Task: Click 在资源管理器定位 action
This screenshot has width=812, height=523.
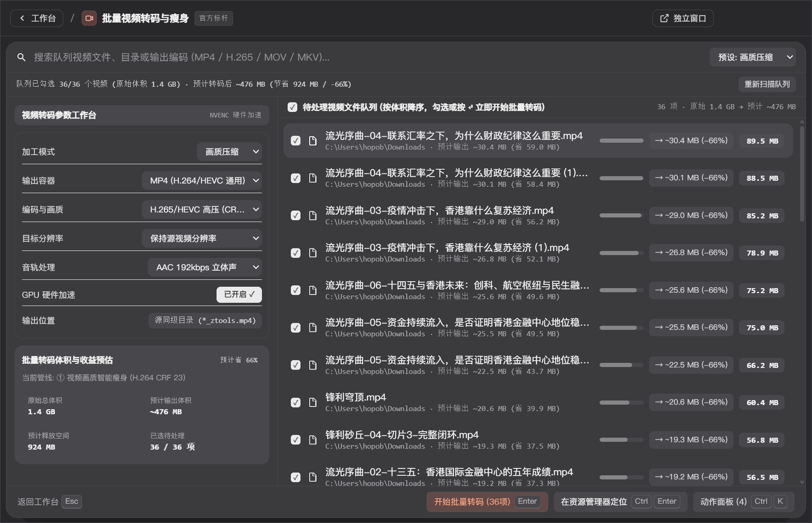Action: click(620, 501)
